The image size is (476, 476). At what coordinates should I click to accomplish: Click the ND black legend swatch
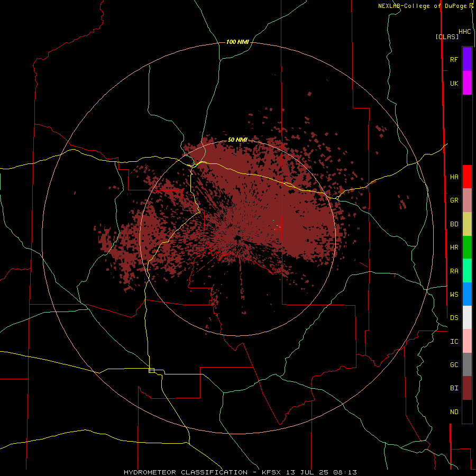point(467,411)
